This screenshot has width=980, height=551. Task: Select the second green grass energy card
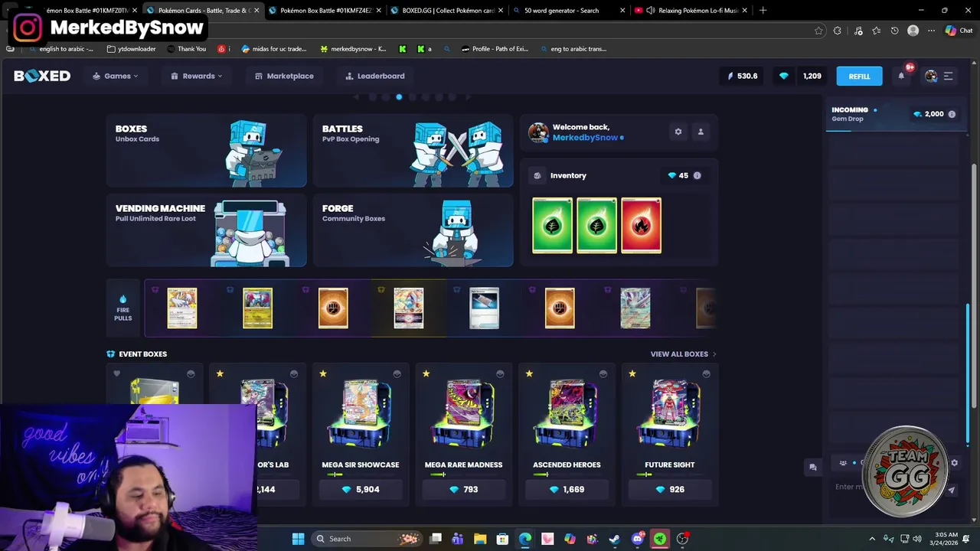click(x=596, y=225)
